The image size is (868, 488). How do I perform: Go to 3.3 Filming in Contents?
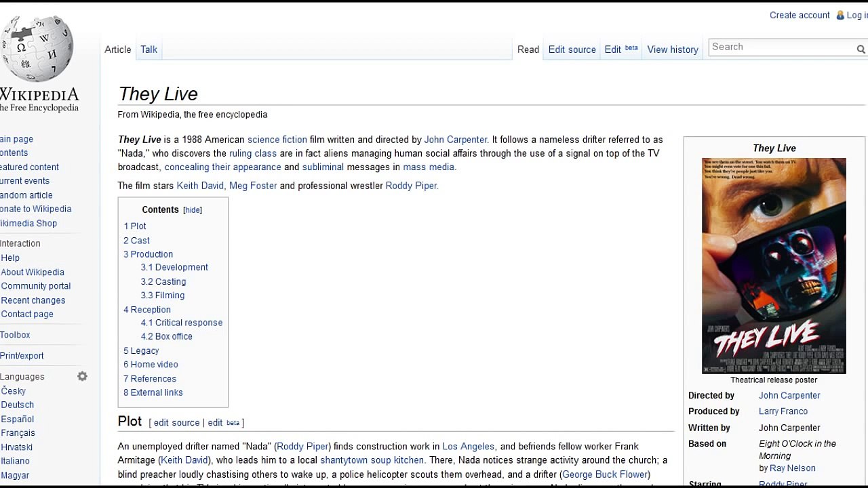pos(163,296)
